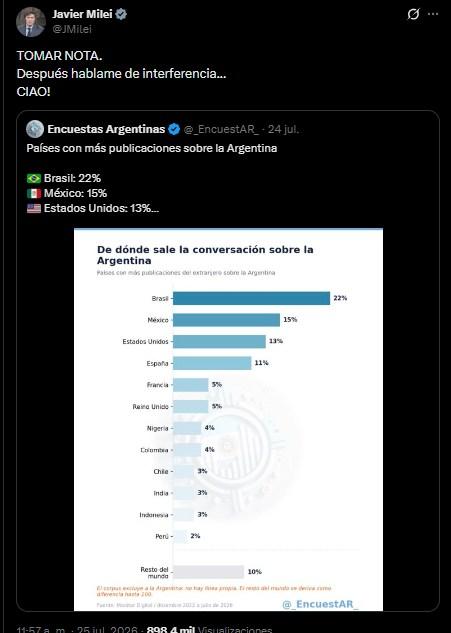Open the Grok explain icon
Viewport: 451px width, 633px height.
click(413, 14)
